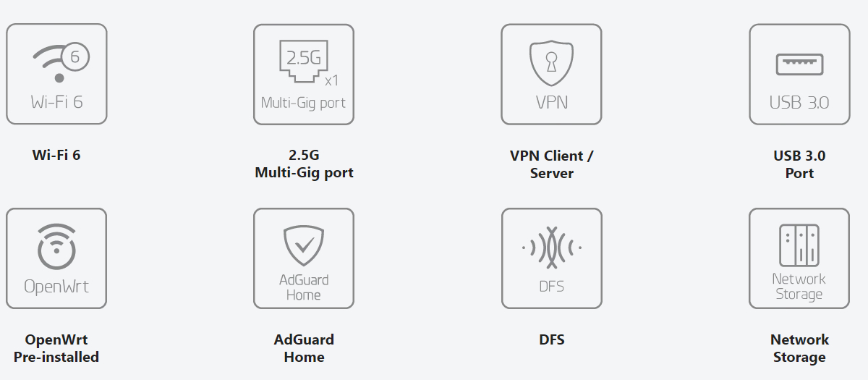The height and width of the screenshot is (380, 868).
Task: Click the bold "DFS" caption under the tile
Action: point(551,339)
